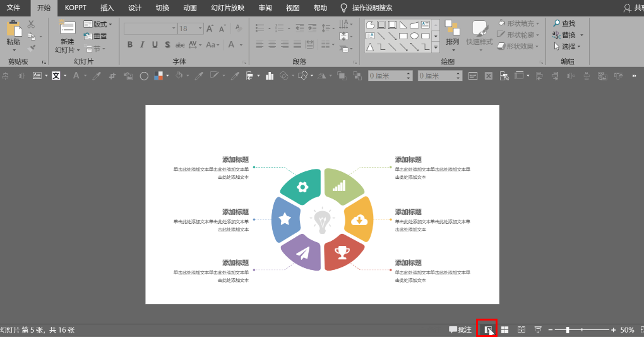Click the color palette squares icon
This screenshot has width=644, height=337.
158,76
